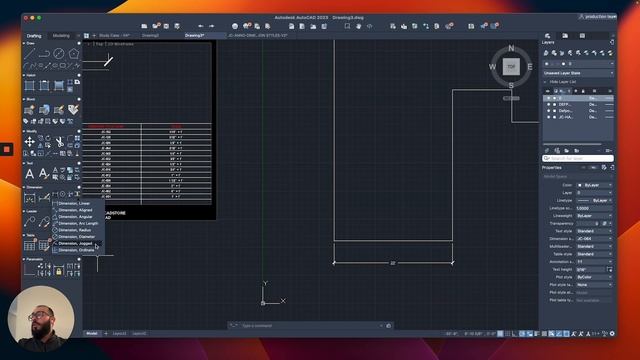Select the Line draw tool

(x=29, y=53)
